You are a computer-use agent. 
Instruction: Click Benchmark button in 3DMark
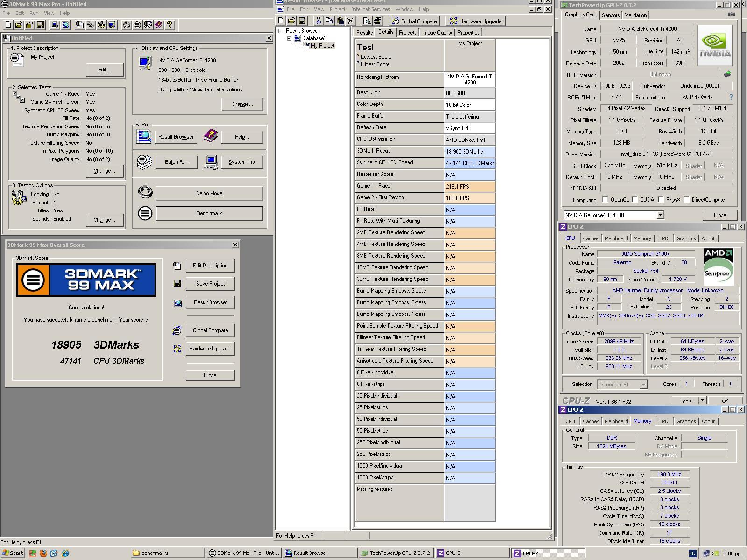(x=209, y=213)
